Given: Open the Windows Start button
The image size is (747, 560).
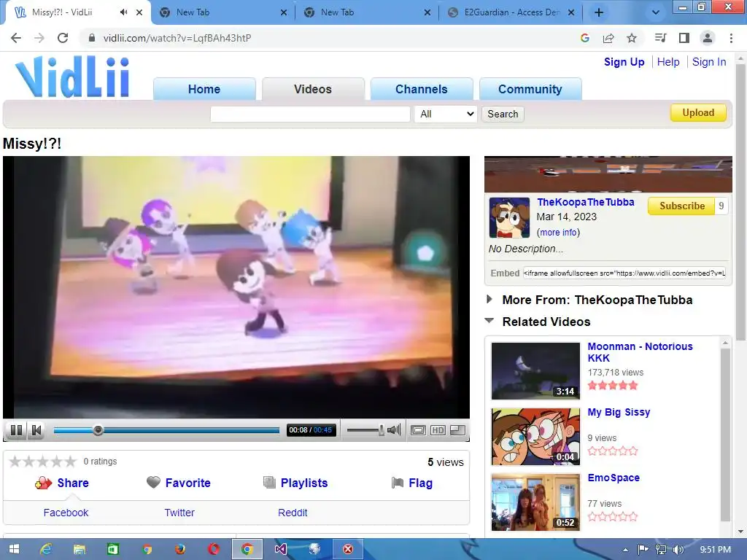Looking at the screenshot, I should coord(14,549).
